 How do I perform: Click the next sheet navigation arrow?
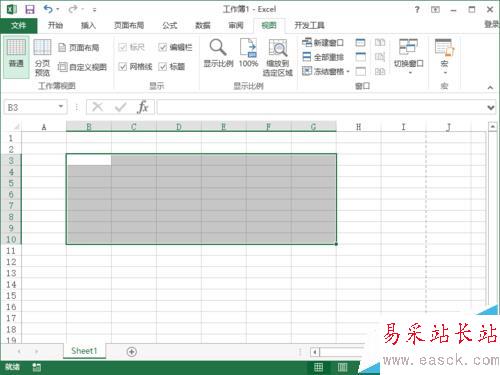(x=36, y=351)
